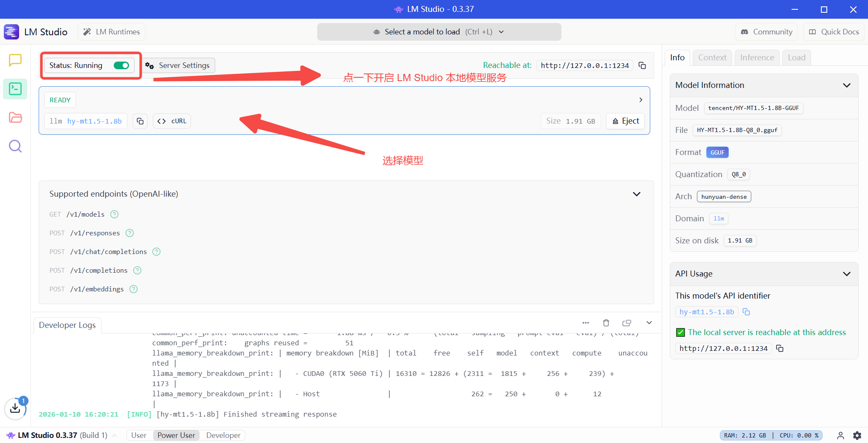Collapse Supported endpoints section
This screenshot has height=443, width=868.
pos(637,194)
